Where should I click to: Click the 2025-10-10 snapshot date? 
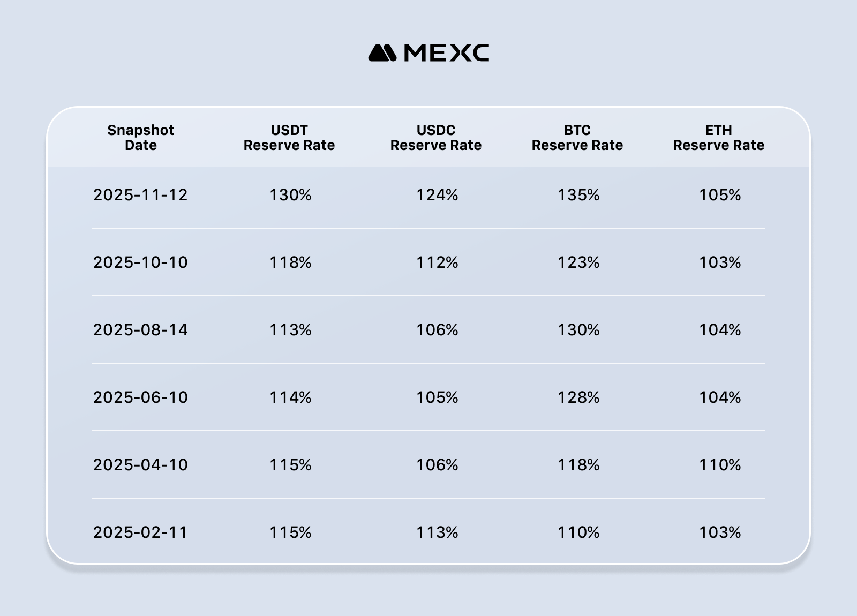141,262
